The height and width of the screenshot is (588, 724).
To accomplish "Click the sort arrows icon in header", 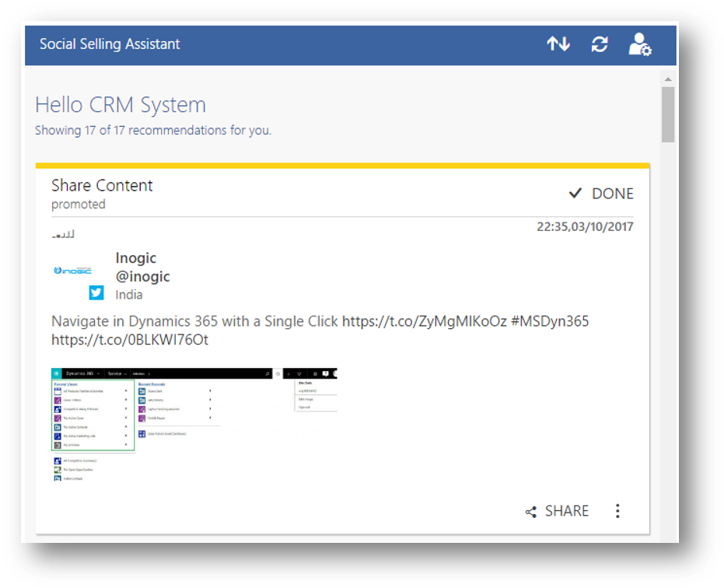I will tap(558, 44).
